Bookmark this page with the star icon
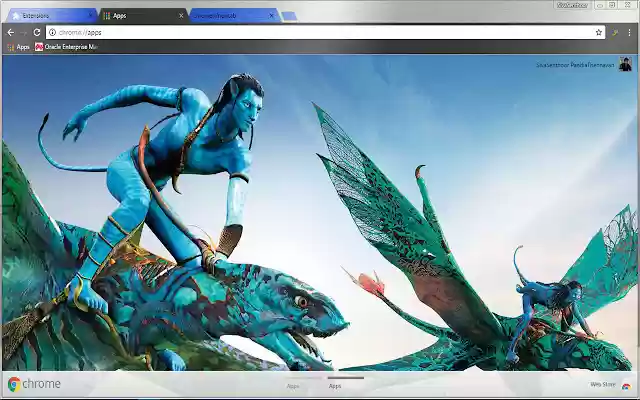This screenshot has width=640, height=400. (x=599, y=32)
